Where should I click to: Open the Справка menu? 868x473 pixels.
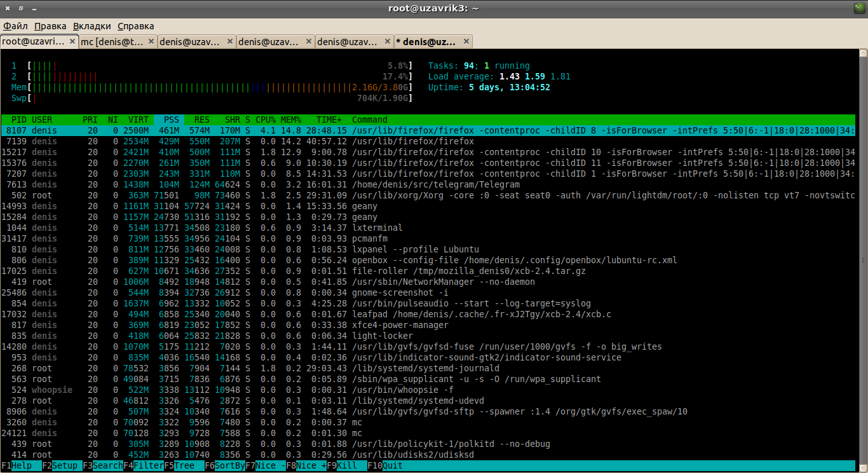tap(136, 26)
